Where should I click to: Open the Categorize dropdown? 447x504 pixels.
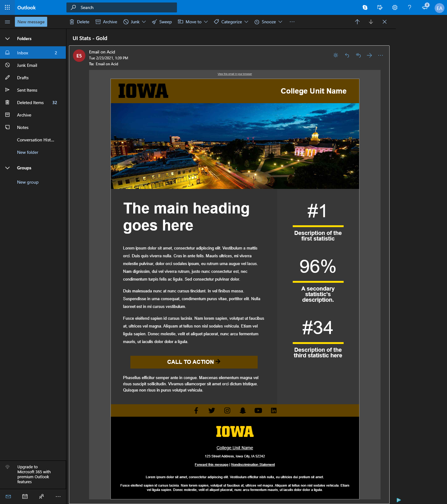click(x=231, y=22)
